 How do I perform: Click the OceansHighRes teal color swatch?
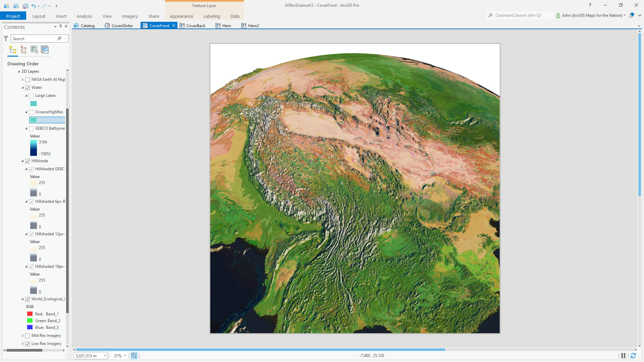click(x=33, y=120)
